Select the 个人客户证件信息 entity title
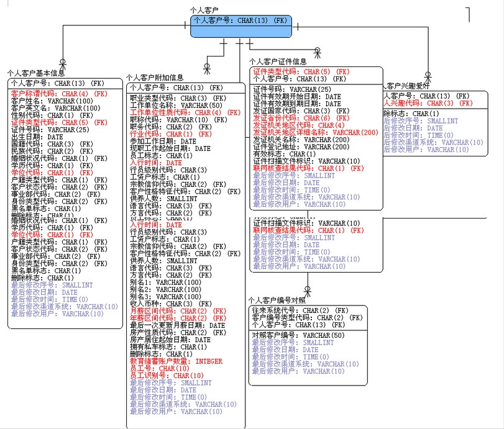This screenshot has height=429, width=504. 278,61
